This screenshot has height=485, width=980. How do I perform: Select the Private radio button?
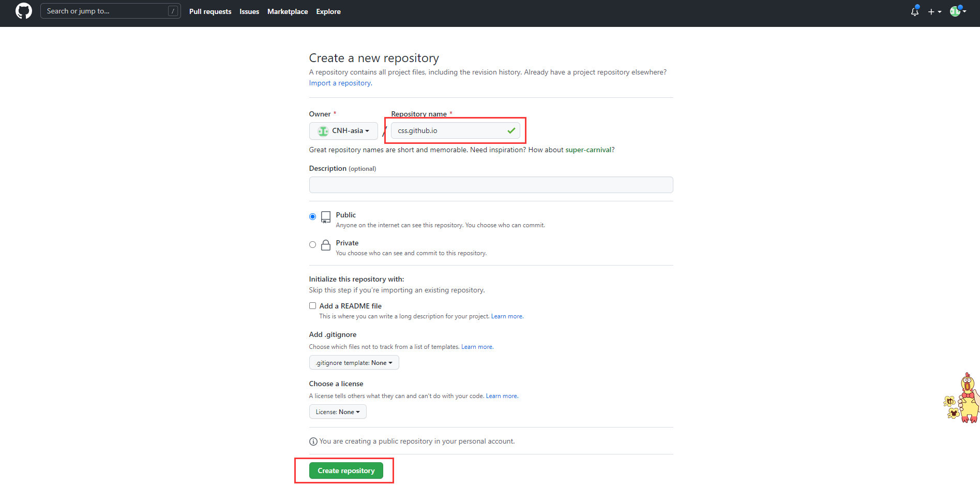pos(312,245)
